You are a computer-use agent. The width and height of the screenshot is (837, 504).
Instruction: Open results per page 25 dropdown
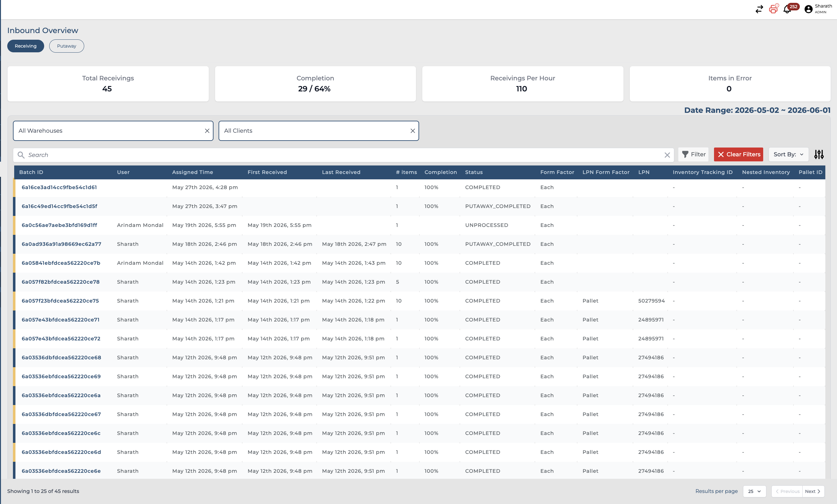754,491
